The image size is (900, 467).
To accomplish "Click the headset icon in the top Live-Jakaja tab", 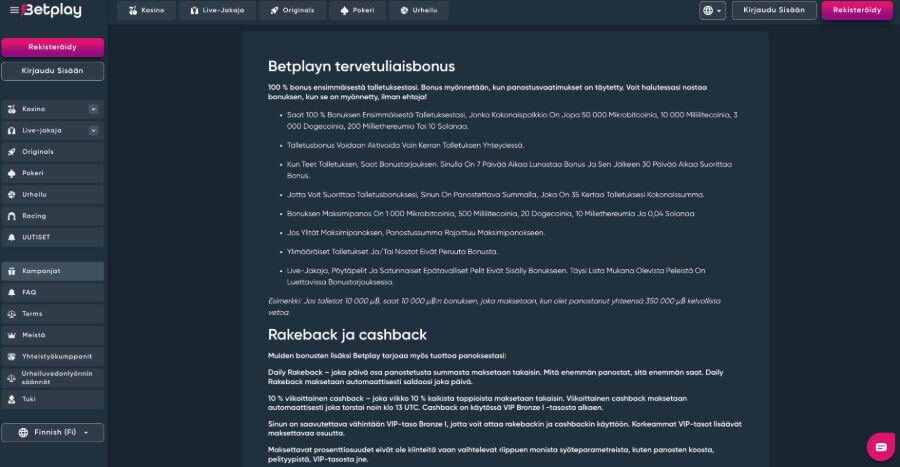I will click(x=195, y=10).
